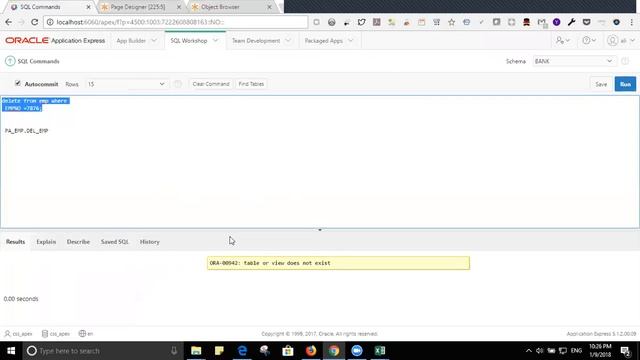Viewport: 640px width, 360px height.
Task: Click the Gmail extension icon
Action: click(x=542, y=22)
